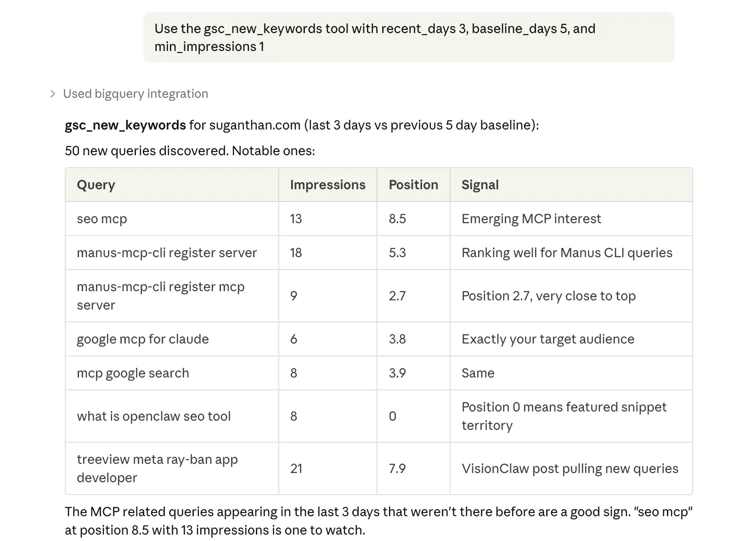Click the Position column header
This screenshot has width=756, height=541.
(x=413, y=185)
